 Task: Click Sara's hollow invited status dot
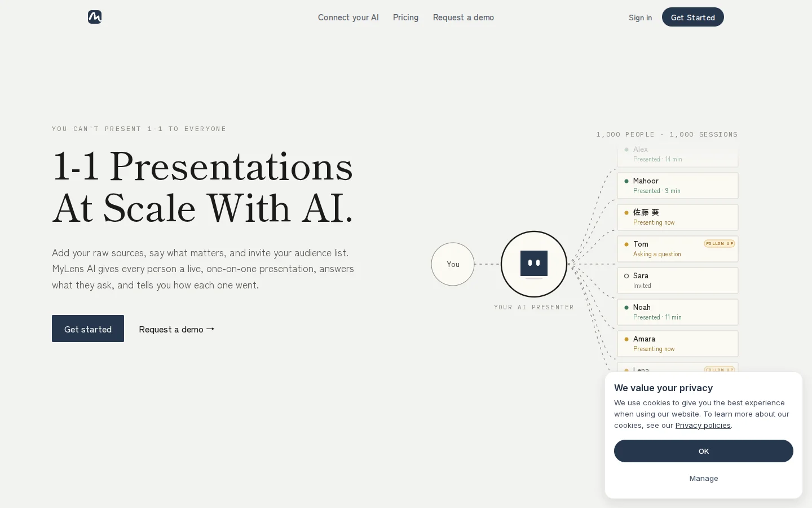tap(626, 276)
